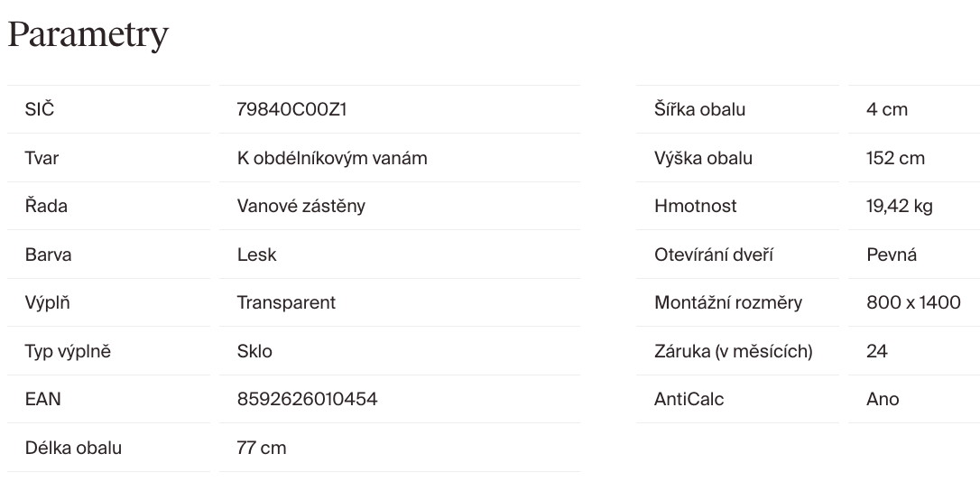Click the Parametry heading
Viewport: 980px width, 500px height.
click(88, 35)
